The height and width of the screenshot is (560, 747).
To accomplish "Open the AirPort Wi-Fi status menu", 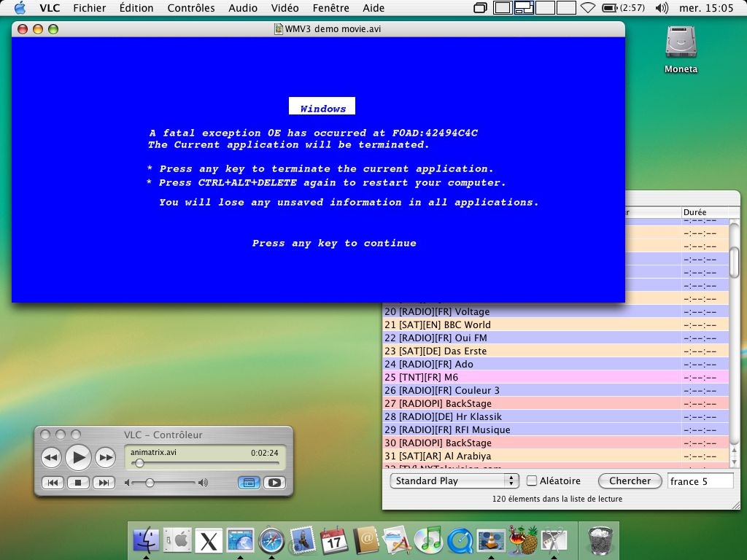I will 588,7.
